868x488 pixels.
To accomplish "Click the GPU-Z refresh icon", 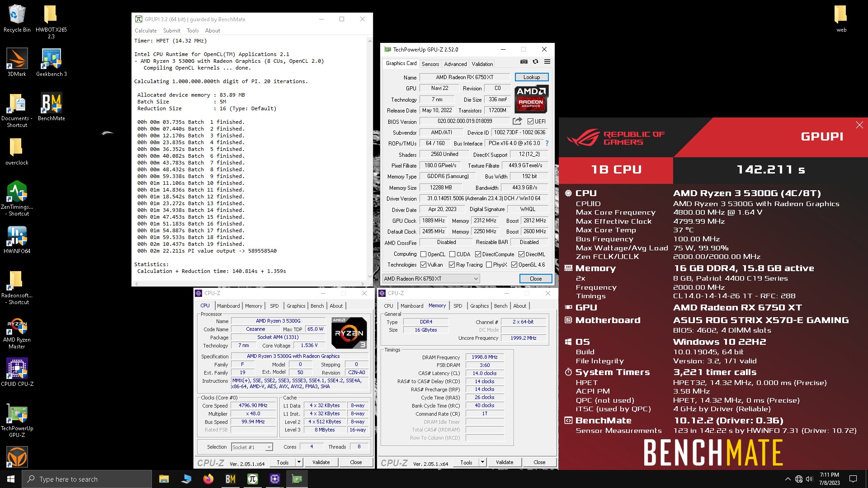I will click(x=536, y=62).
